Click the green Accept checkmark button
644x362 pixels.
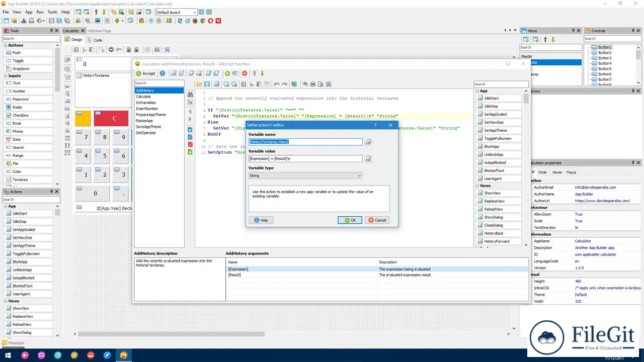(x=145, y=73)
